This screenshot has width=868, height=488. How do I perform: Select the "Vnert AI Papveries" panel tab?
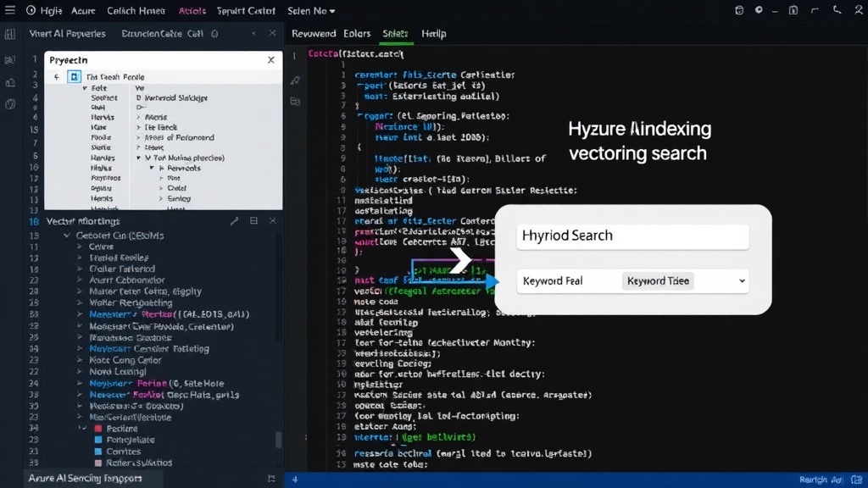tap(68, 34)
